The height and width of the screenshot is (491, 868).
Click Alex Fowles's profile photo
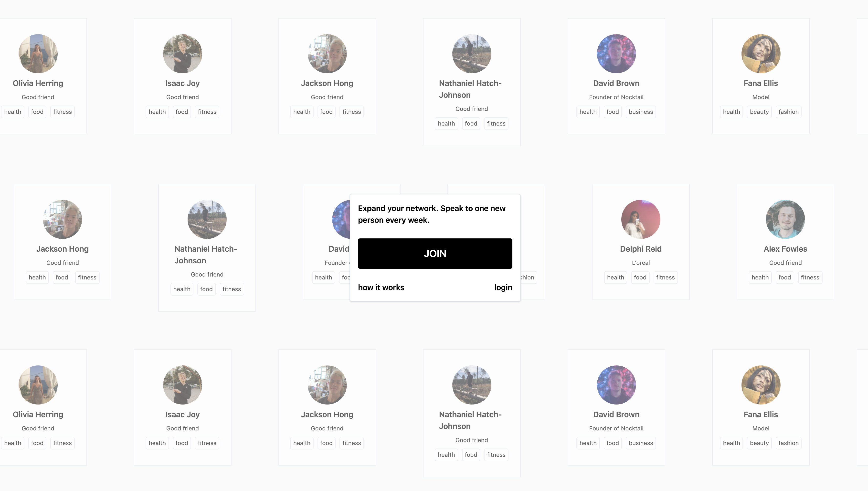coord(785,219)
